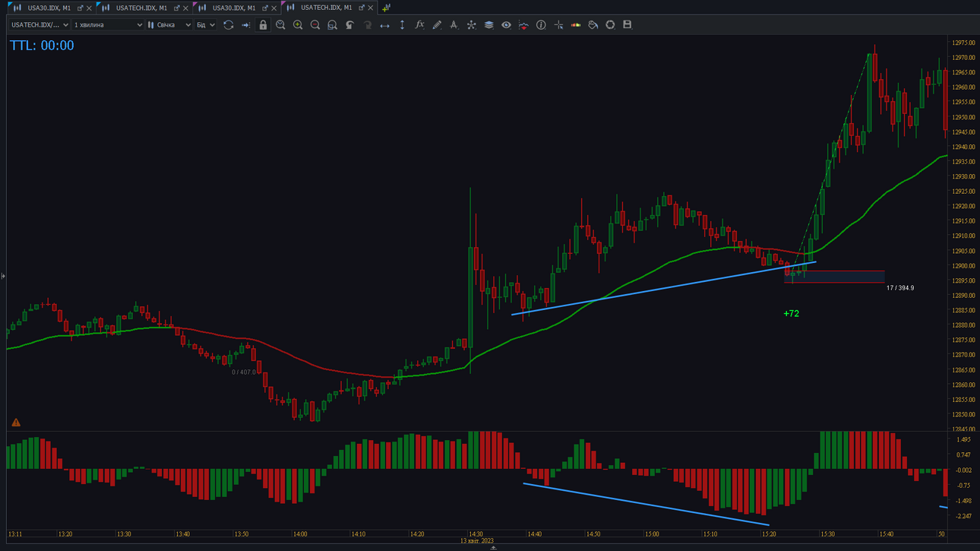Detach the active USATECH.IDX tab window
Screen dimensions: 980x551
point(362,8)
